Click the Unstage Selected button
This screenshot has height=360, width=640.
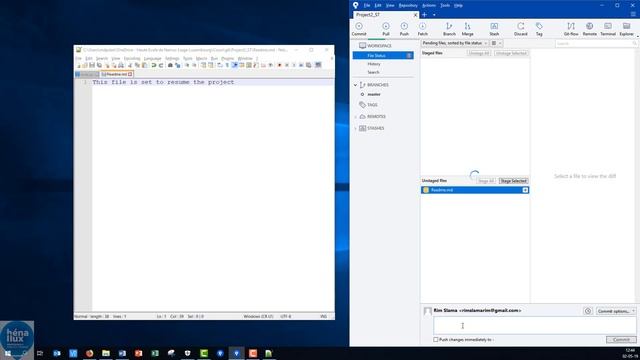(511, 53)
